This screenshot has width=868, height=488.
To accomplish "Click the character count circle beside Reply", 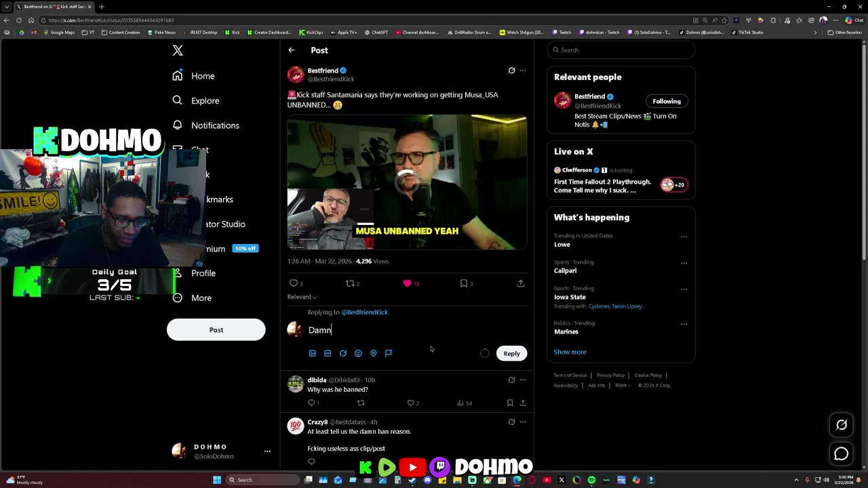I will 484,353.
